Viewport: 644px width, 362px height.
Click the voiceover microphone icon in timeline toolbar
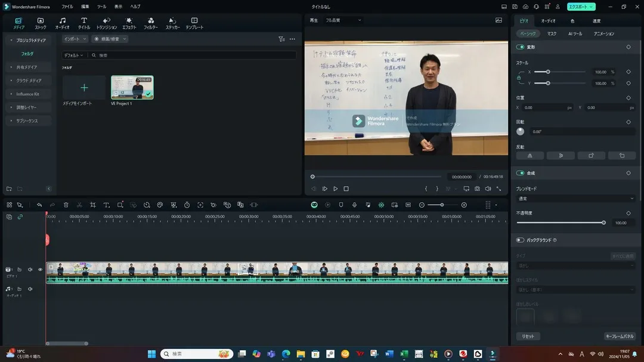pos(354,205)
